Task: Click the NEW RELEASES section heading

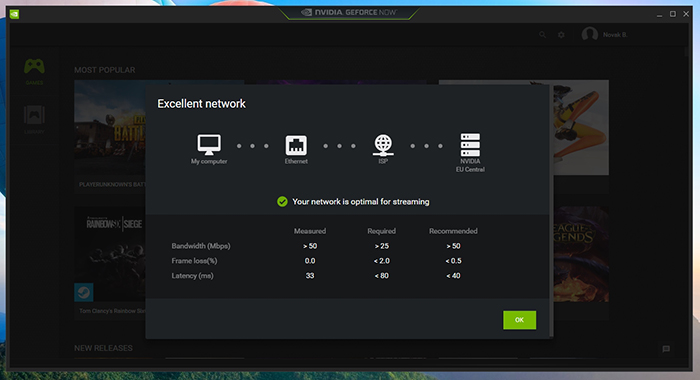Action: pyautogui.click(x=103, y=348)
